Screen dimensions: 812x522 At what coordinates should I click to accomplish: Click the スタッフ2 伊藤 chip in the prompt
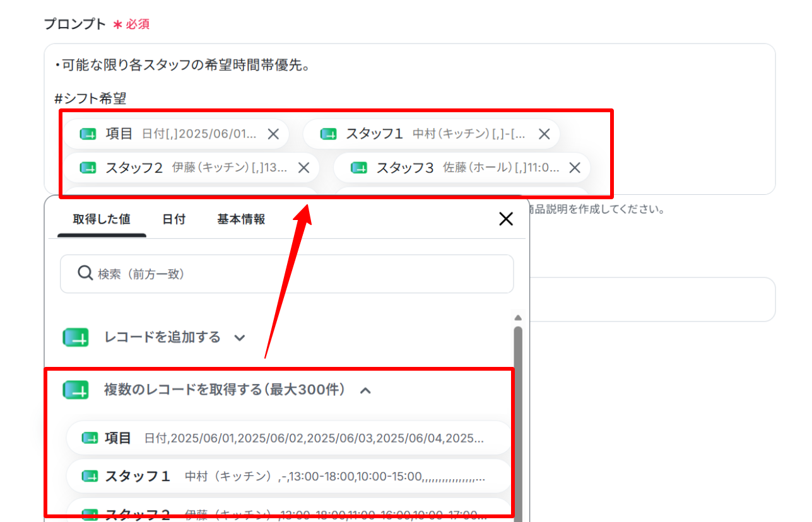[x=191, y=168]
